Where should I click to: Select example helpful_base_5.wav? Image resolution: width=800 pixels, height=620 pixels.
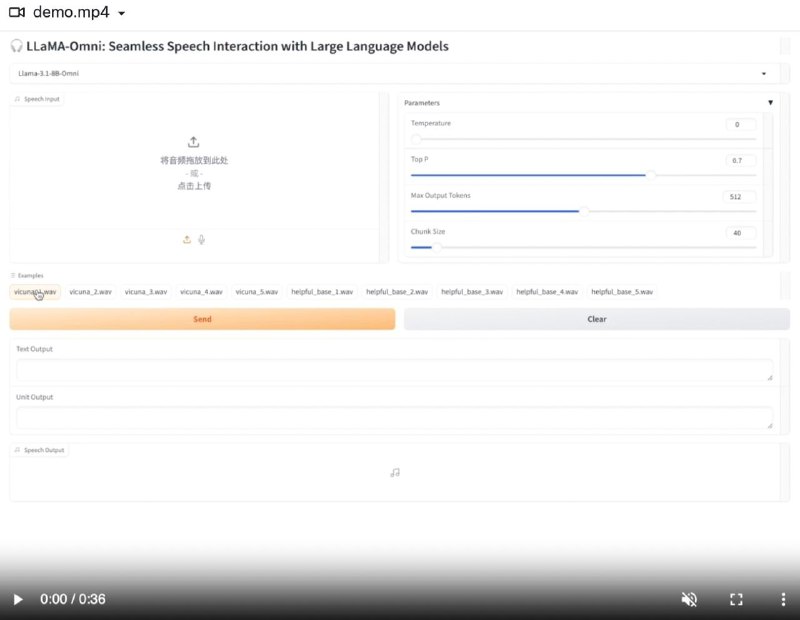(x=622, y=292)
